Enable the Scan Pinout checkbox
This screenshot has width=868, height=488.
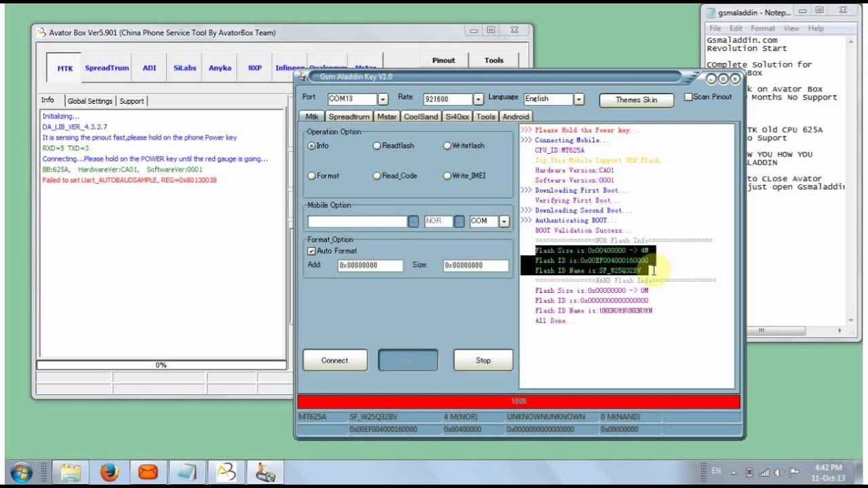[x=688, y=97]
